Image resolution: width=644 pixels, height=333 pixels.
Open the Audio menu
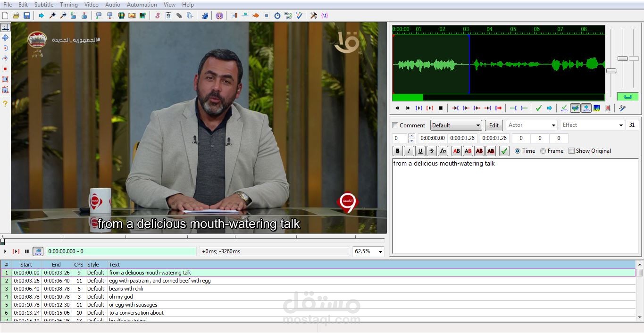point(113,5)
